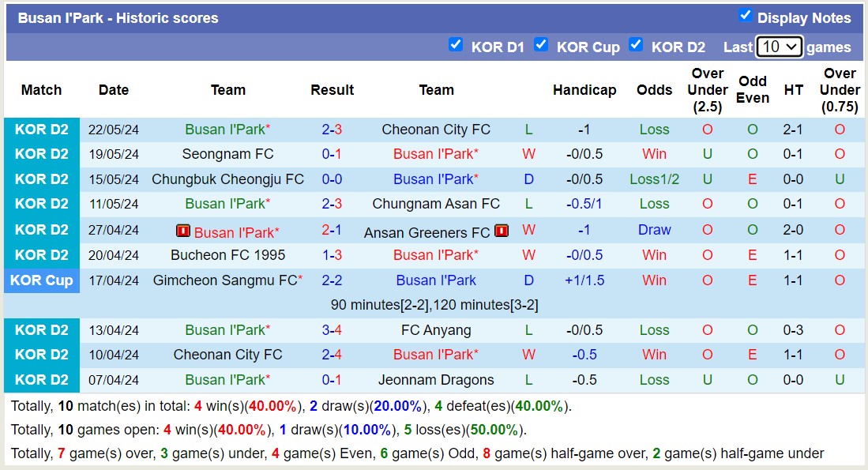Toggle off the KOR D2 competition filter
868x470 pixels.
click(x=637, y=45)
